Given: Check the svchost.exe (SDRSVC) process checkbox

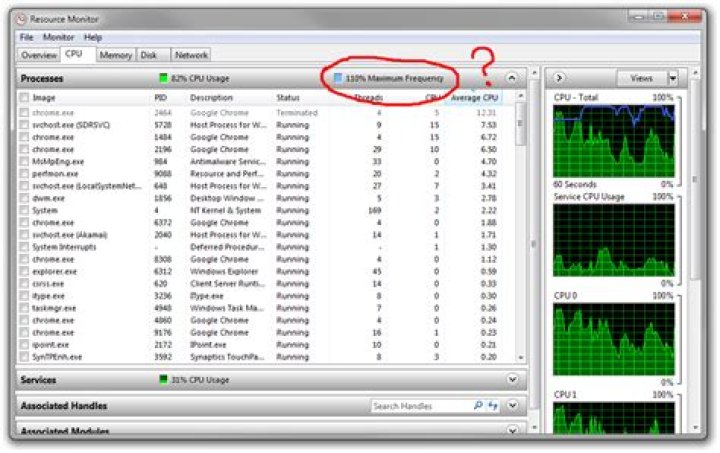Looking at the screenshot, I should 24,125.
